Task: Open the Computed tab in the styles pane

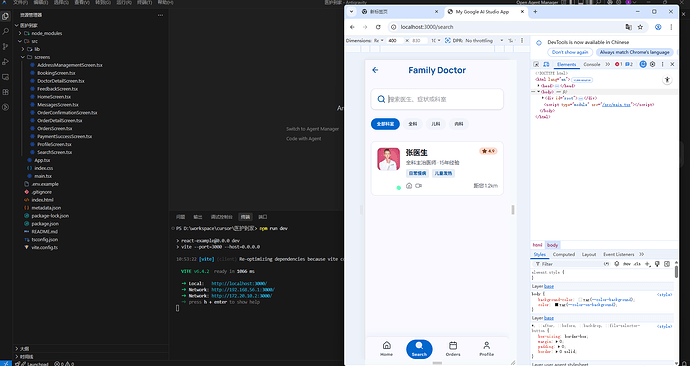Action: [x=564, y=254]
